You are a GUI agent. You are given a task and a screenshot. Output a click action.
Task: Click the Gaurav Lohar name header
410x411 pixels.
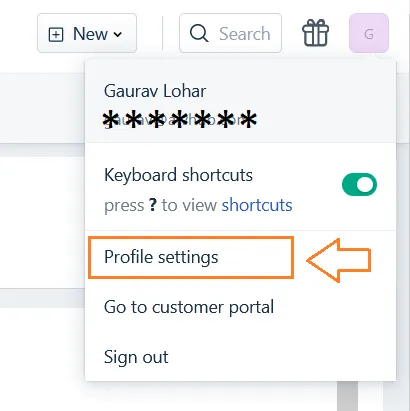[155, 91]
